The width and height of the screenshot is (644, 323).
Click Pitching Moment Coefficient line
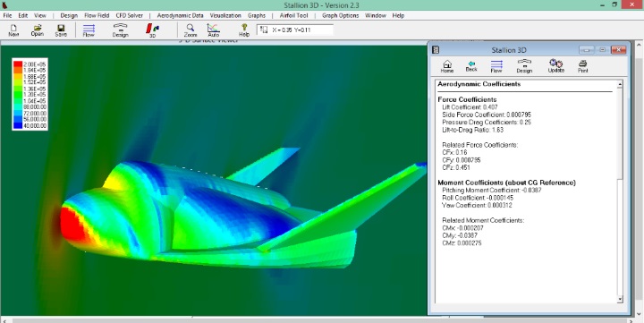click(x=492, y=191)
